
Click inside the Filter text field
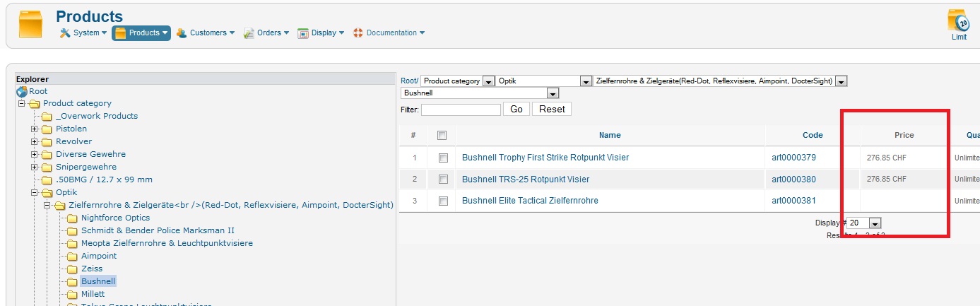pyautogui.click(x=461, y=110)
